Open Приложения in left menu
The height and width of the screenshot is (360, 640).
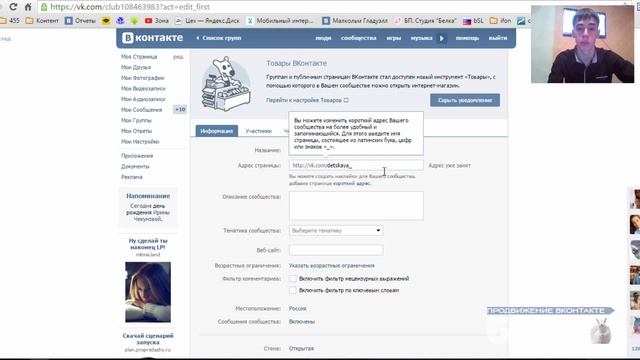pyautogui.click(x=137, y=156)
